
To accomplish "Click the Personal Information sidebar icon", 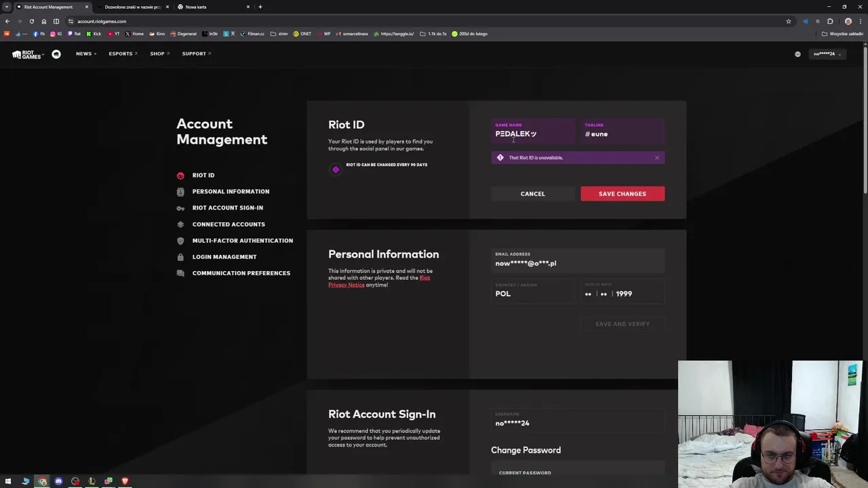I will (180, 192).
